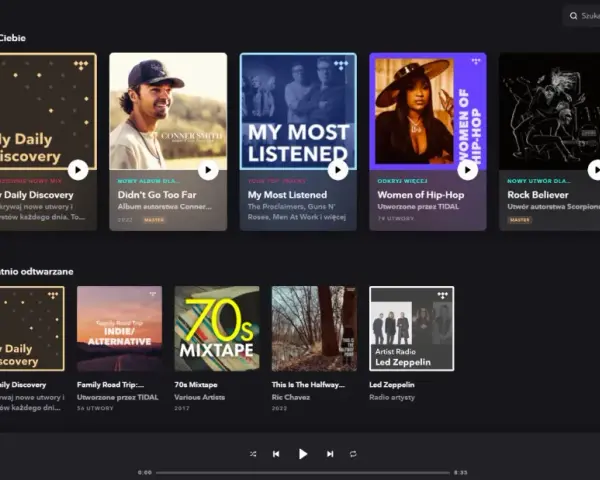Toggle repeat mode
The height and width of the screenshot is (480, 600).
click(353, 454)
